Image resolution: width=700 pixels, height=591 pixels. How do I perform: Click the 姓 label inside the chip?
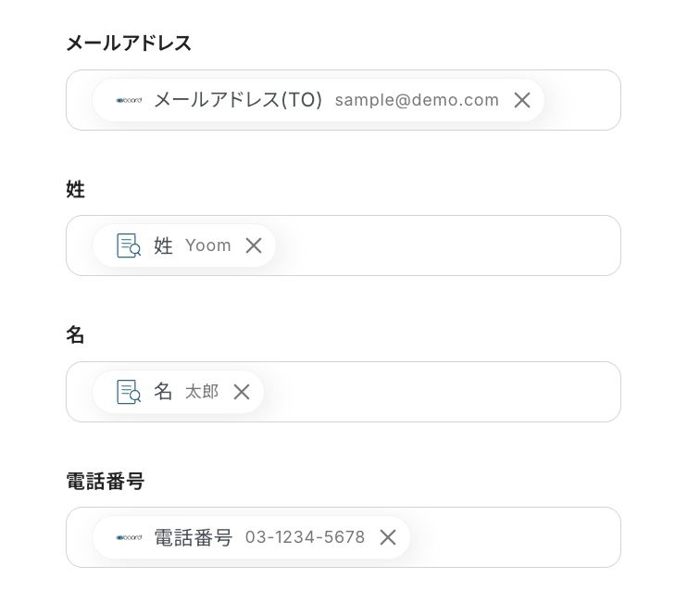click(x=164, y=245)
